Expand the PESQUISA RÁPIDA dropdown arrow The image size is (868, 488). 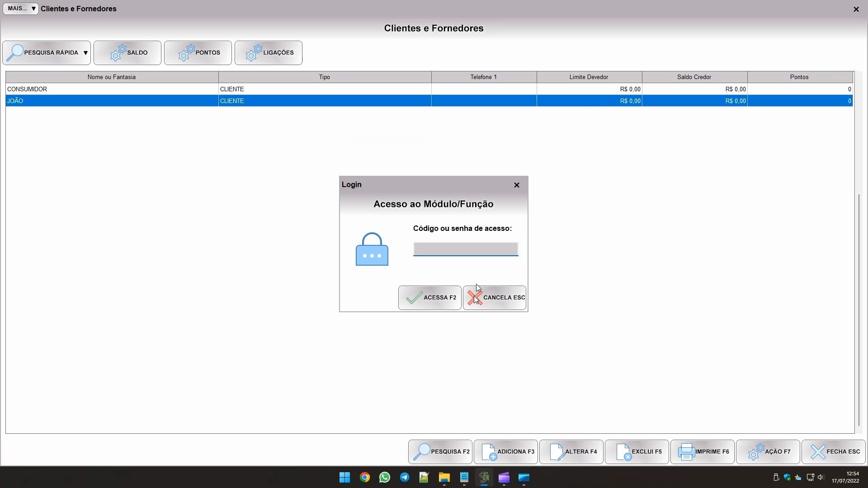point(85,53)
